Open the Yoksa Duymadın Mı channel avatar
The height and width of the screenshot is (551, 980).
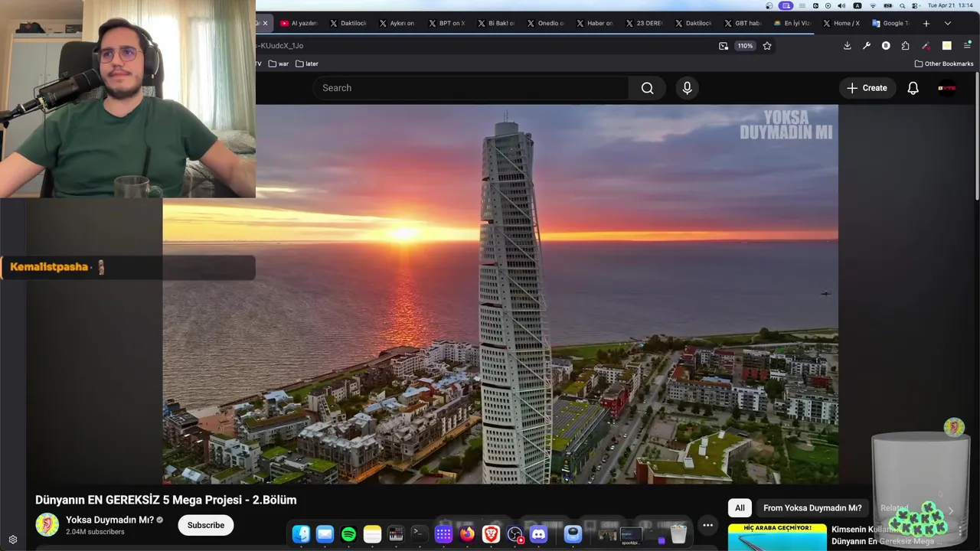pos(47,525)
